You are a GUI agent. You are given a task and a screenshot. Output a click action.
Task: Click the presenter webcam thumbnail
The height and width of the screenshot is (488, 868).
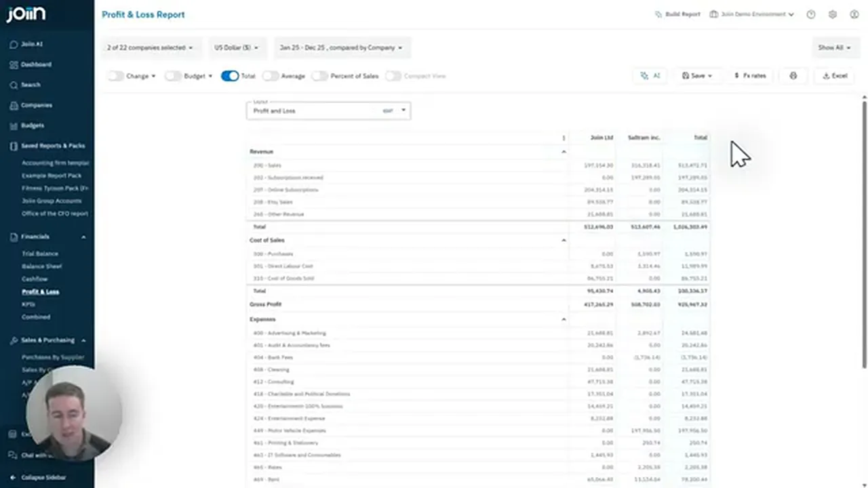point(73,414)
